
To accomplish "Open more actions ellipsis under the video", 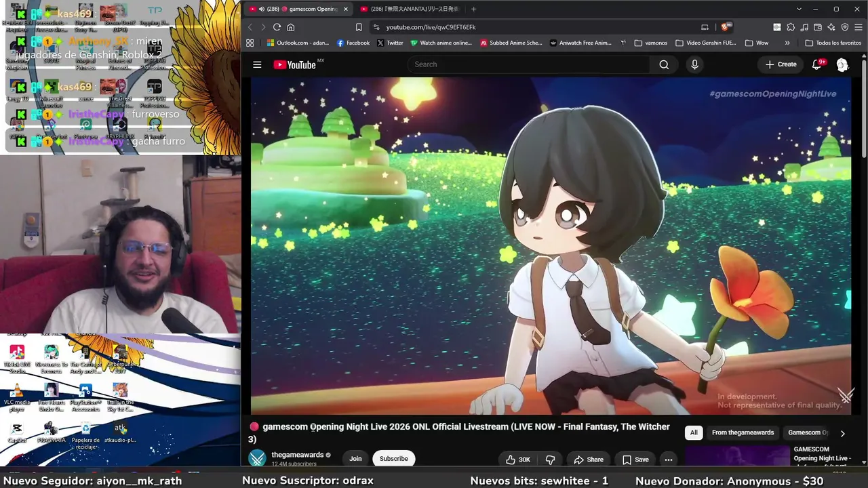I will point(669,460).
